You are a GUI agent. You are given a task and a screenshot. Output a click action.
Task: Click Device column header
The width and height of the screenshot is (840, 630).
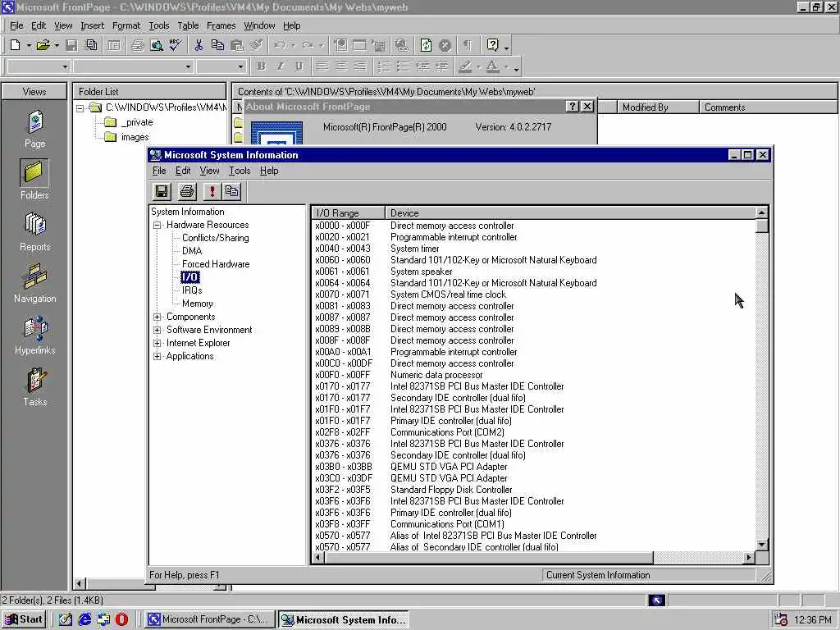coord(570,213)
